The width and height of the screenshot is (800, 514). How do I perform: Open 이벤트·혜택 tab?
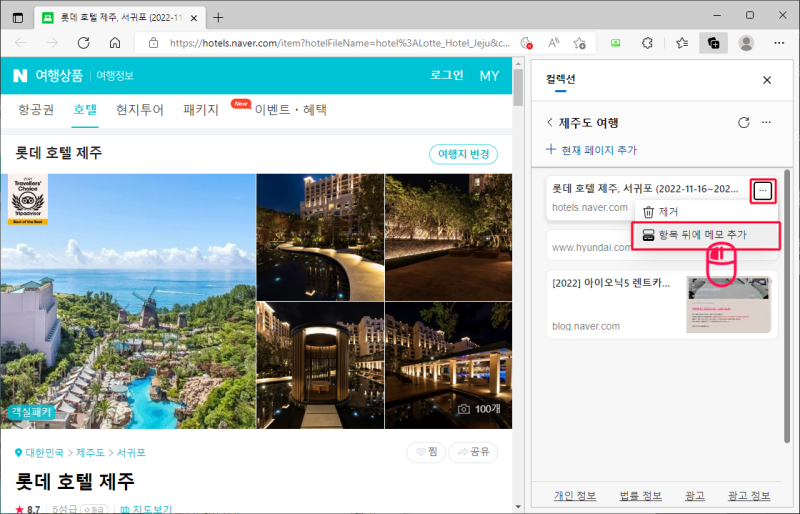tap(291, 110)
